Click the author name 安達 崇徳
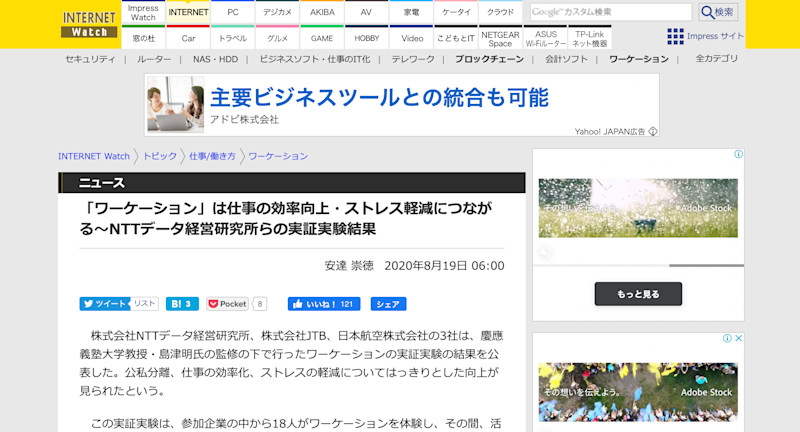This screenshot has height=432, width=800. (x=349, y=266)
